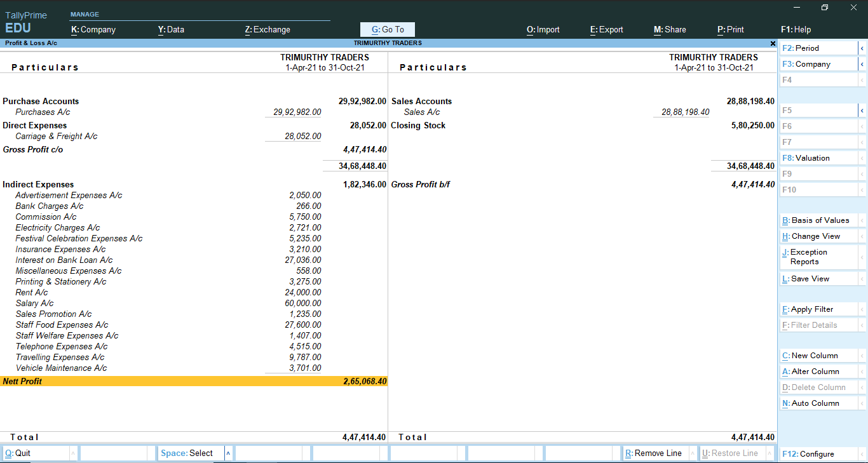Select Indirect Expenses group row

(x=194, y=184)
